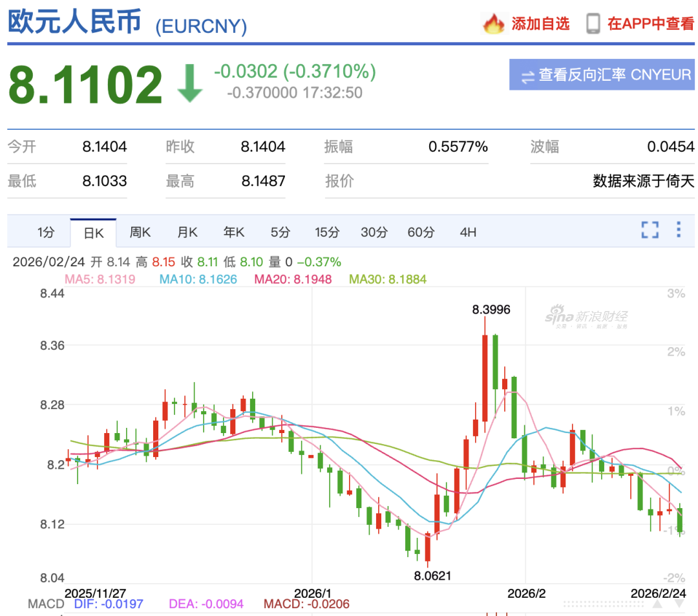The image size is (698, 616).
Task: Click the smartphone icon for 在APP中查看
Action: coord(591,24)
